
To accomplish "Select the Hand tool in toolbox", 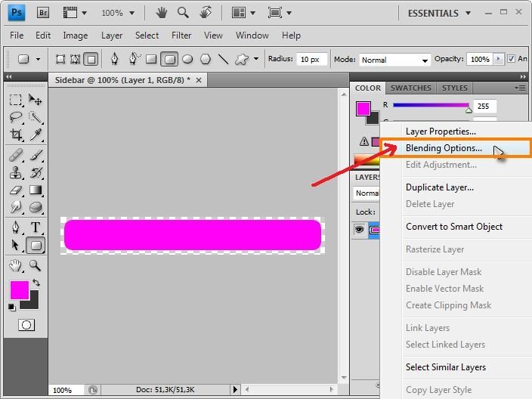I will pos(16,265).
